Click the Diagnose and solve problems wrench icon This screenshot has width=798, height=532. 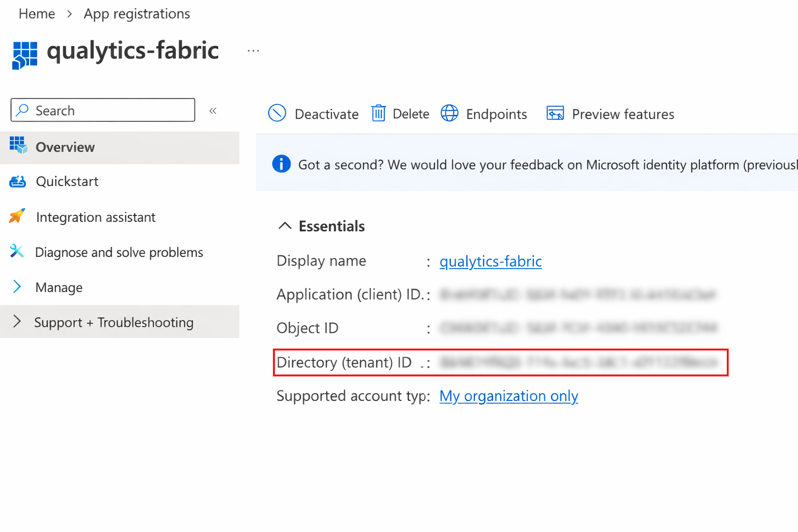[17, 251]
